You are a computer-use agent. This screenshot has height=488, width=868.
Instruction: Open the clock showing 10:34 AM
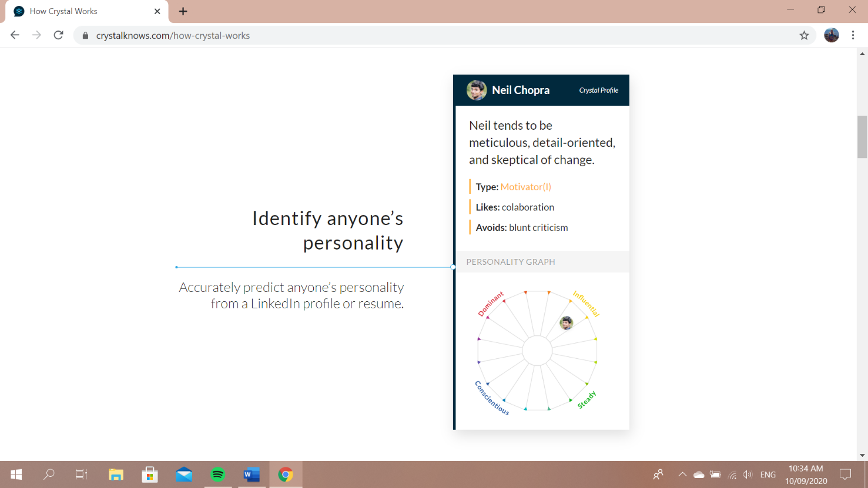(806, 474)
